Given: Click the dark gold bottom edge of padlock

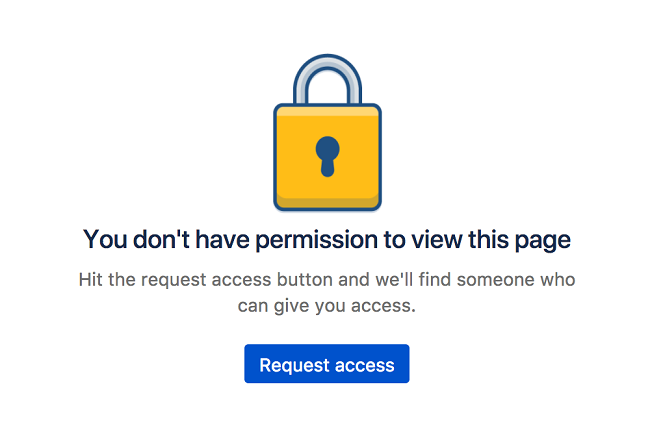Looking at the screenshot, I should [327, 203].
